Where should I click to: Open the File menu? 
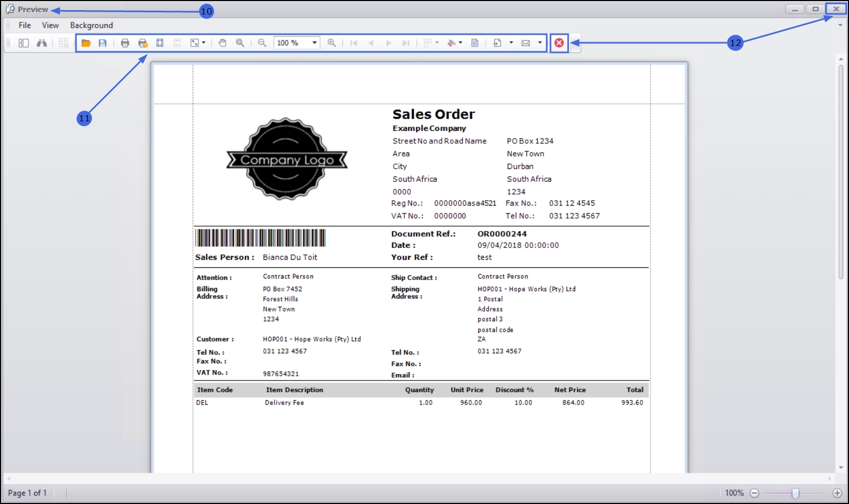click(x=25, y=25)
